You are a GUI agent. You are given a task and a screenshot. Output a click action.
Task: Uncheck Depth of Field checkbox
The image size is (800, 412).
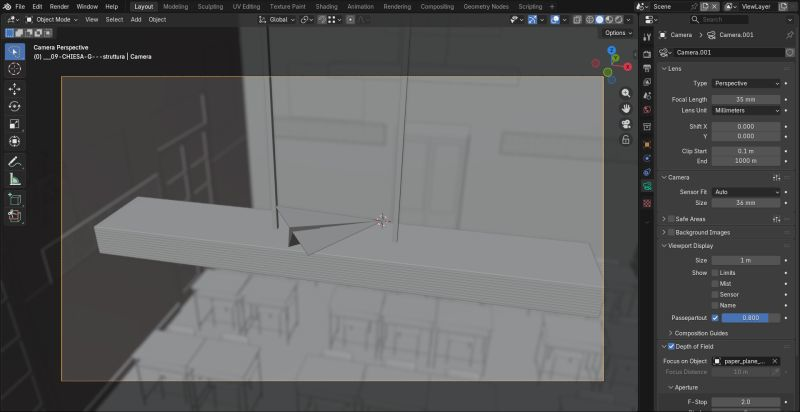pyautogui.click(x=671, y=347)
